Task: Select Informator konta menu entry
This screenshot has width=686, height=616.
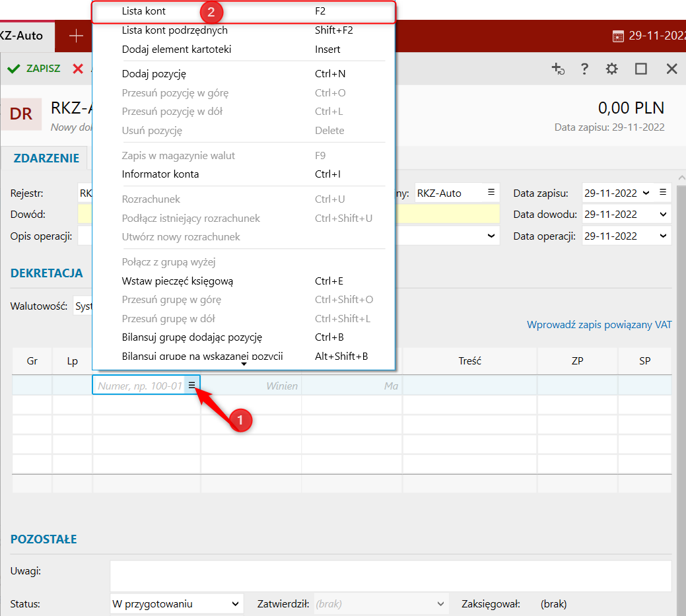Action: coord(243,174)
